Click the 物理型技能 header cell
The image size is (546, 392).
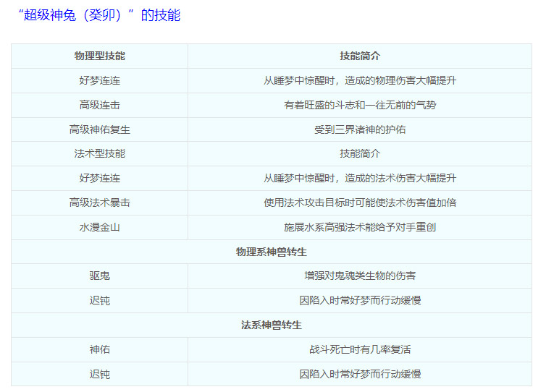pos(100,56)
